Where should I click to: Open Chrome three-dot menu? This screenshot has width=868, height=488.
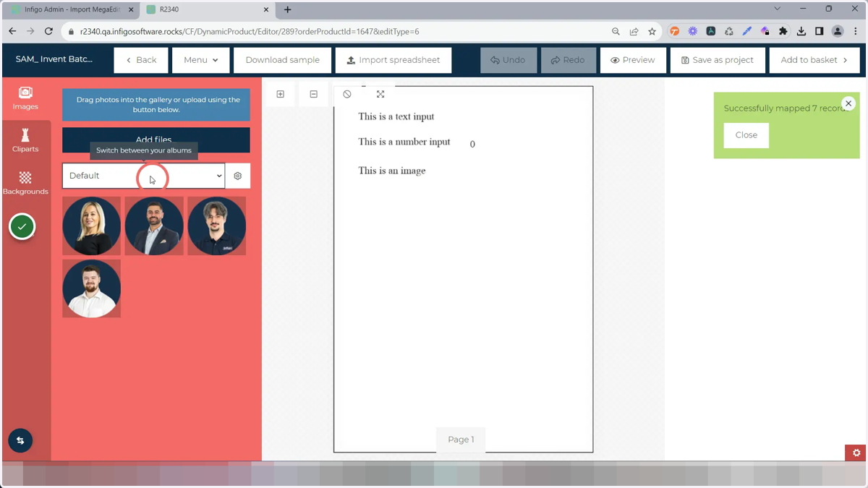pos(856,31)
